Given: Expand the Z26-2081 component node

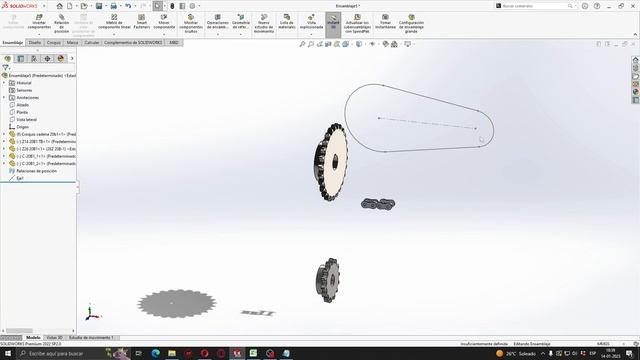Looking at the screenshot, I should click(x=4, y=149).
